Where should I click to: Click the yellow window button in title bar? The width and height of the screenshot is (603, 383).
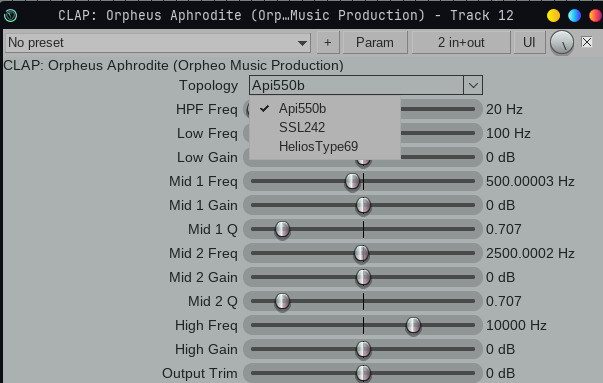(x=553, y=16)
